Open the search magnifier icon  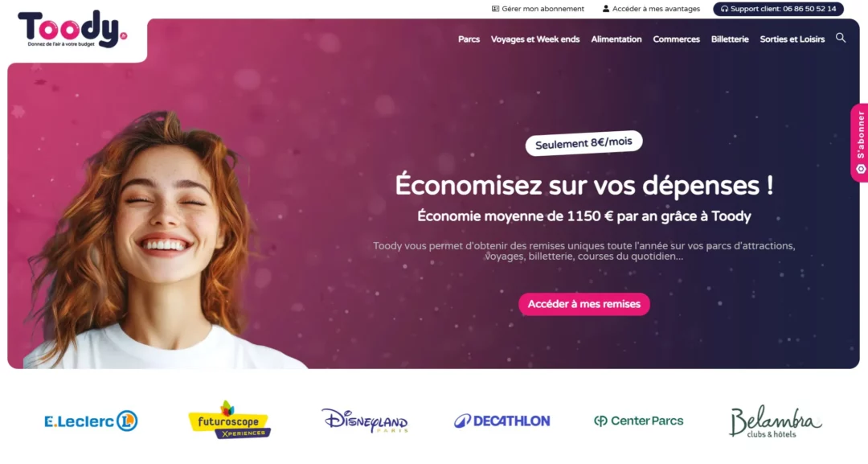point(841,39)
